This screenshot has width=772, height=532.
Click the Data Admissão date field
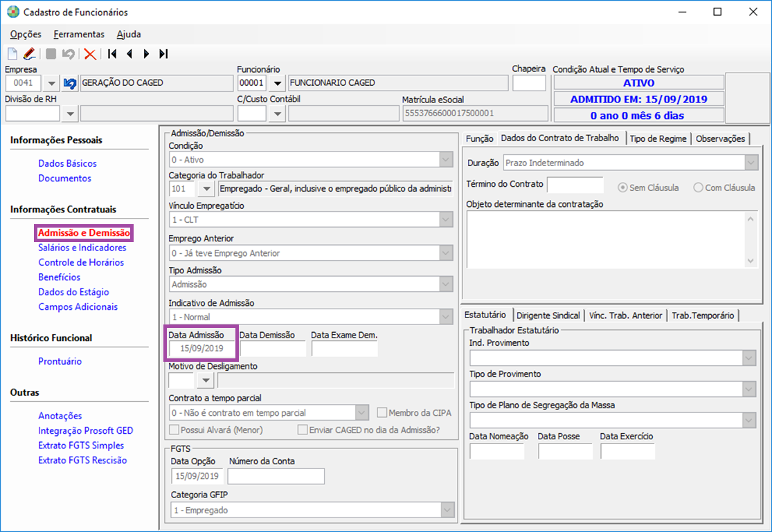point(201,349)
